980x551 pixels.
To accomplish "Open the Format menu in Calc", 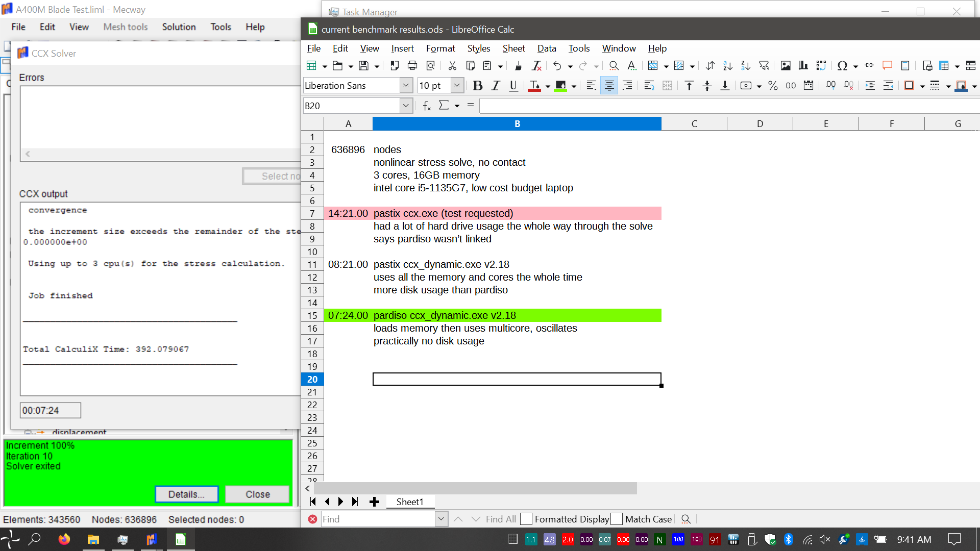I will click(x=440, y=48).
